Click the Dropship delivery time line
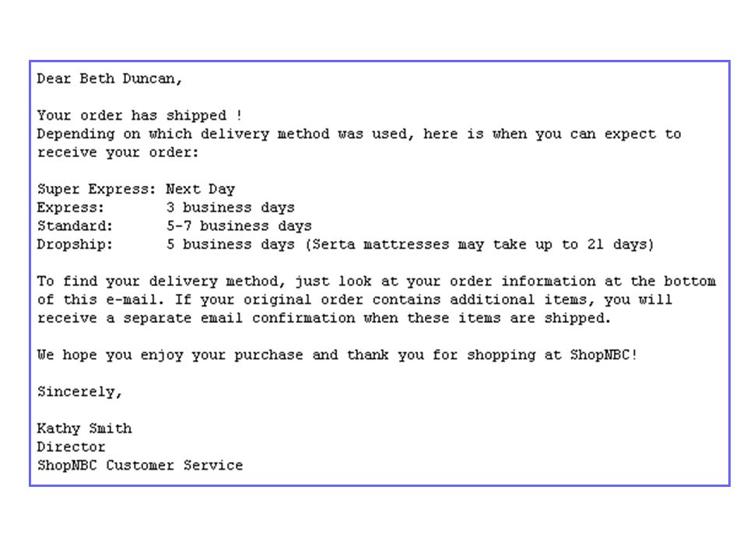The height and width of the screenshot is (560, 747). tap(345, 244)
